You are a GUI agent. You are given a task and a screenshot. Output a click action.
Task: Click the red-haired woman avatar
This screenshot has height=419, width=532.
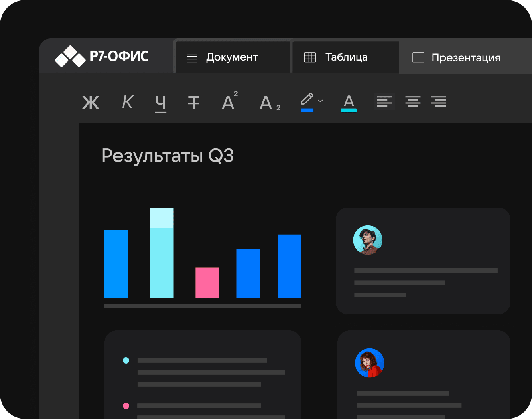[x=369, y=363]
